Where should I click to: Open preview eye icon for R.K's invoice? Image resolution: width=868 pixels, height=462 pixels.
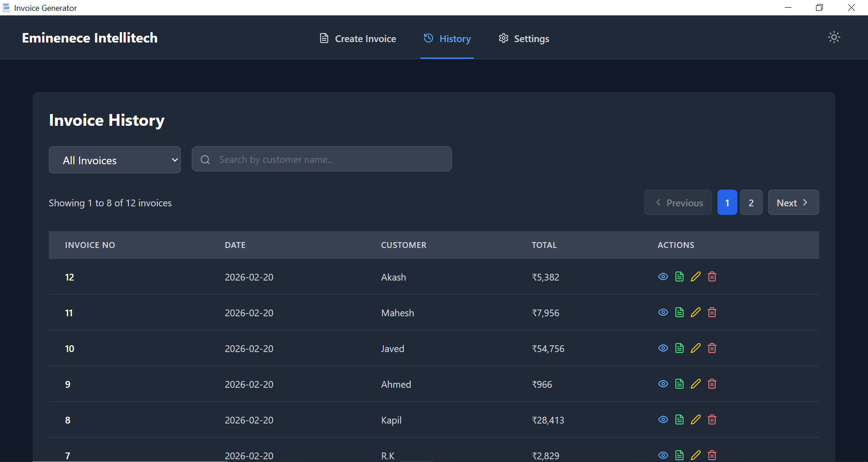coord(663,455)
